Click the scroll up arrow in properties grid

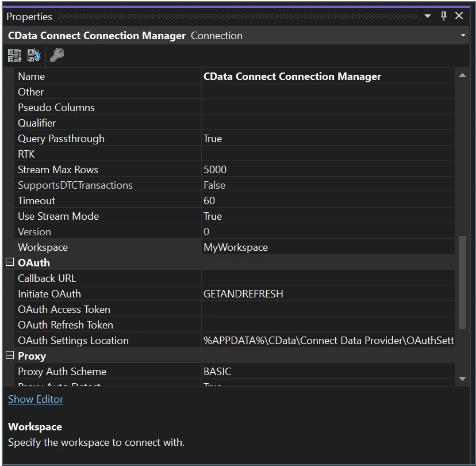click(462, 75)
